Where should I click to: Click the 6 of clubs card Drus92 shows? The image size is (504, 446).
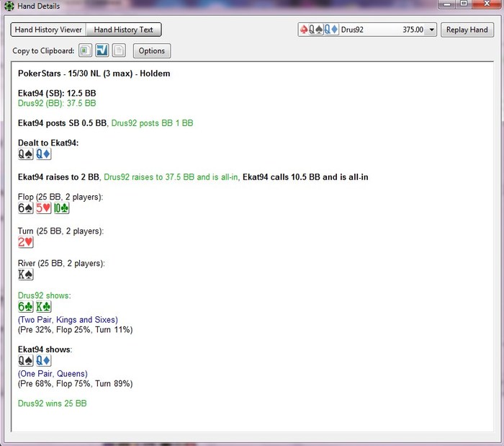pyautogui.click(x=25, y=306)
